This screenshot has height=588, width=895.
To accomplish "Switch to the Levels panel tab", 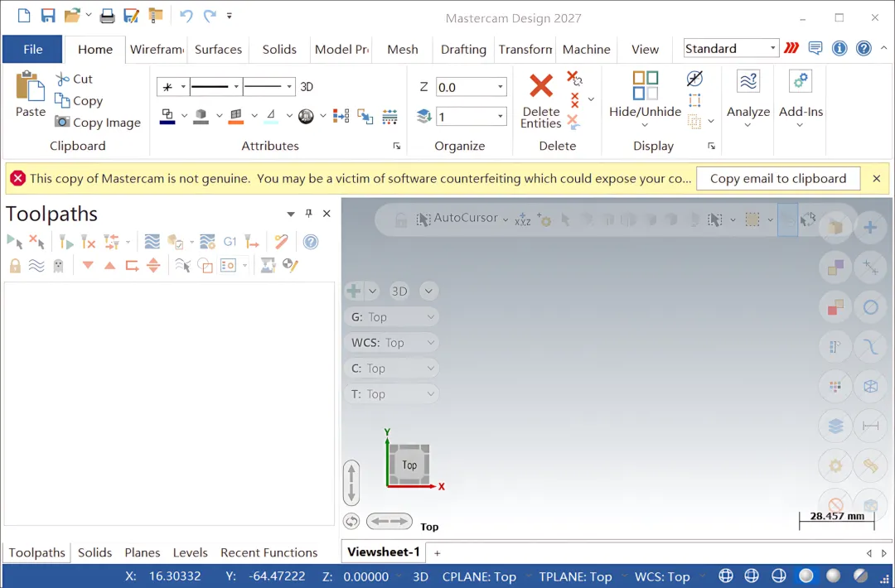I will coord(190,552).
